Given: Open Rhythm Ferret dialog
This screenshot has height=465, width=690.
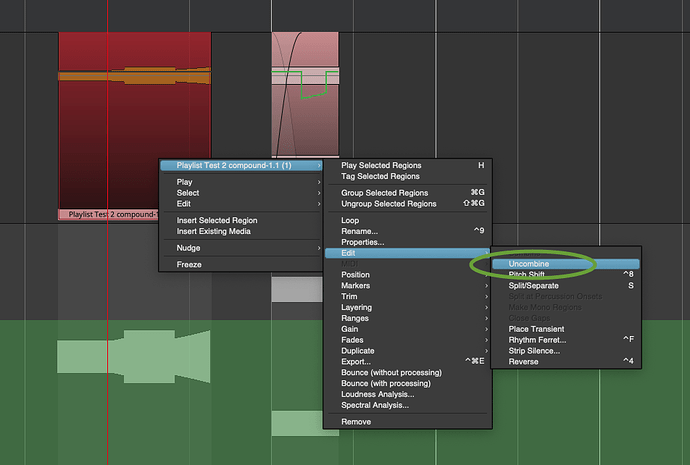Looking at the screenshot, I should pyautogui.click(x=536, y=340).
